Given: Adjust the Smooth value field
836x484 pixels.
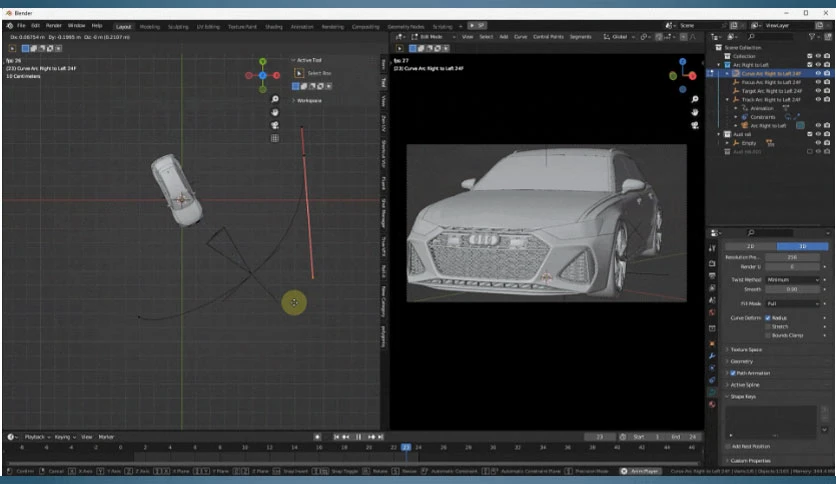Looking at the screenshot, I should (x=792, y=289).
